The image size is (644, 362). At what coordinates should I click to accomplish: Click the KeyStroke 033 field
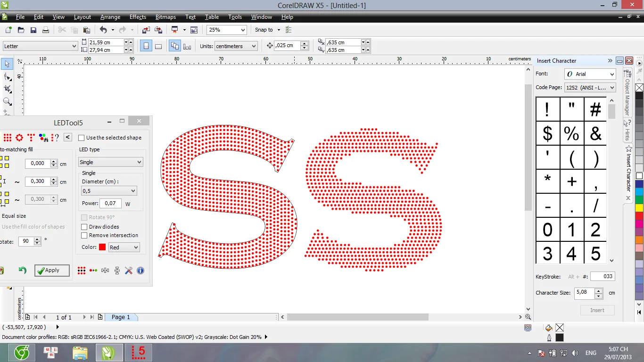tap(602, 277)
